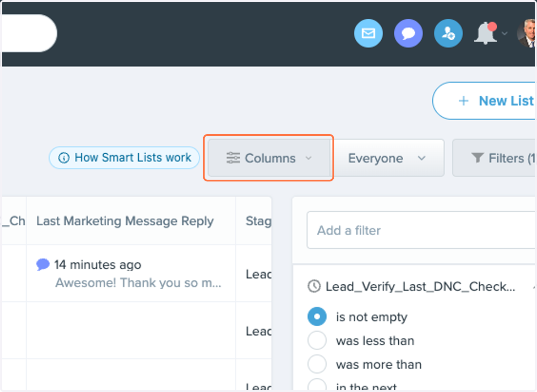The height and width of the screenshot is (392, 537).
Task: Click the blue message bubble icon in row
Action: (x=43, y=265)
